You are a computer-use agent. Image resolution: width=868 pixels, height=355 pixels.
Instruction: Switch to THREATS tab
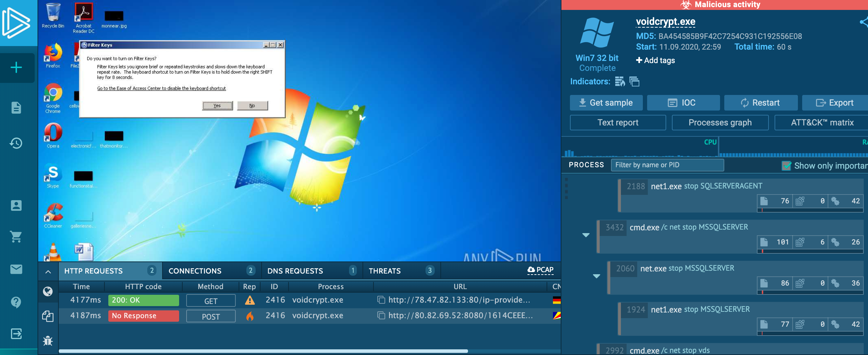401,271
